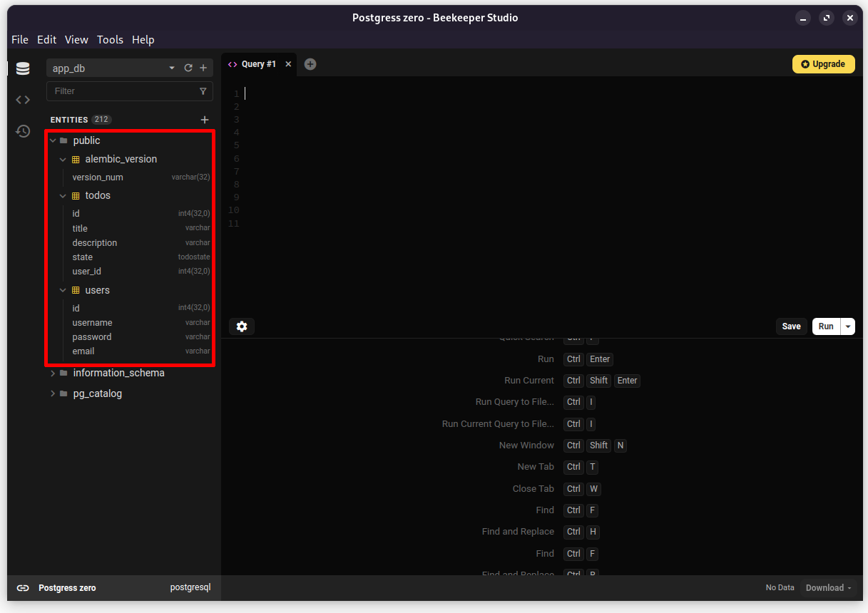Open saved queries code icon in sidebar
Image resolution: width=868 pixels, height=613 pixels.
click(23, 100)
